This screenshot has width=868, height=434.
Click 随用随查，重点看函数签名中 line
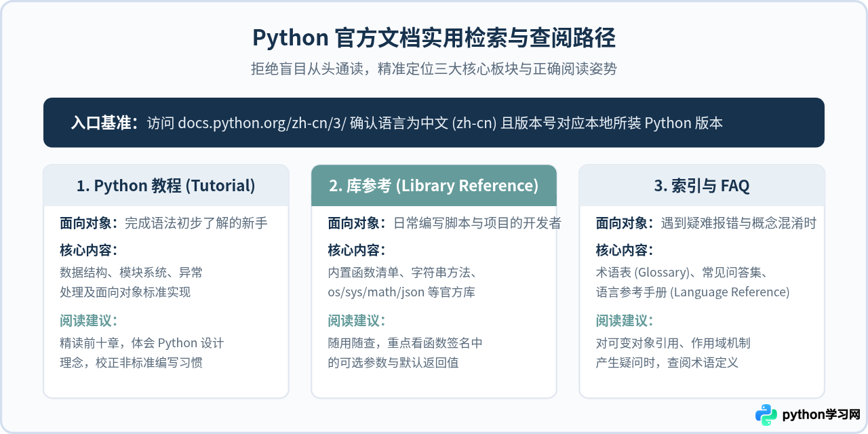click(406, 343)
